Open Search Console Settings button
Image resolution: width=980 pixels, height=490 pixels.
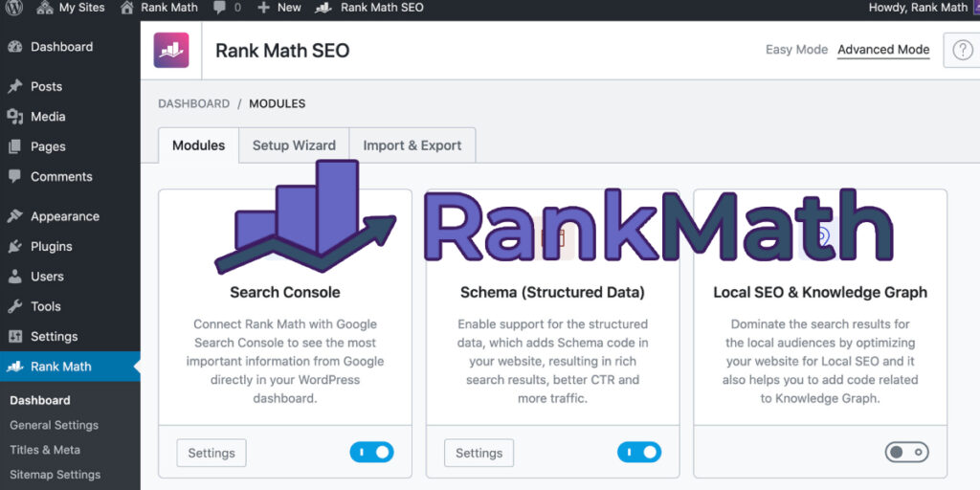[212, 453]
